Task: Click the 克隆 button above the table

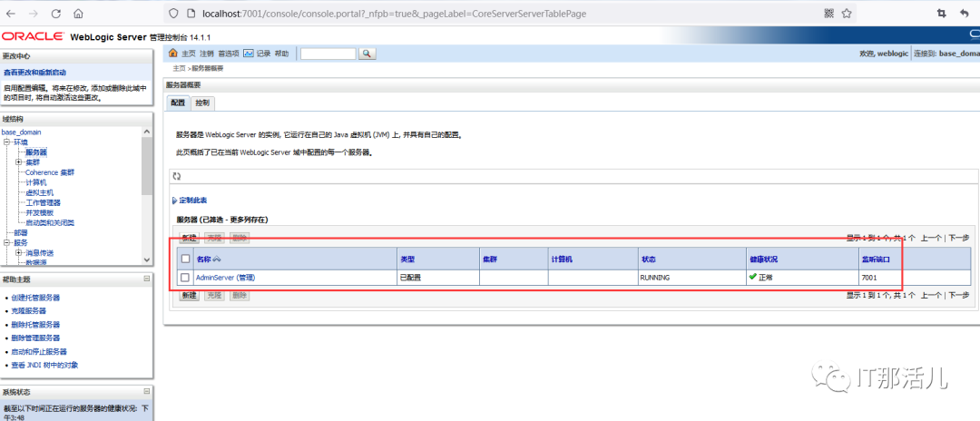Action: point(214,238)
